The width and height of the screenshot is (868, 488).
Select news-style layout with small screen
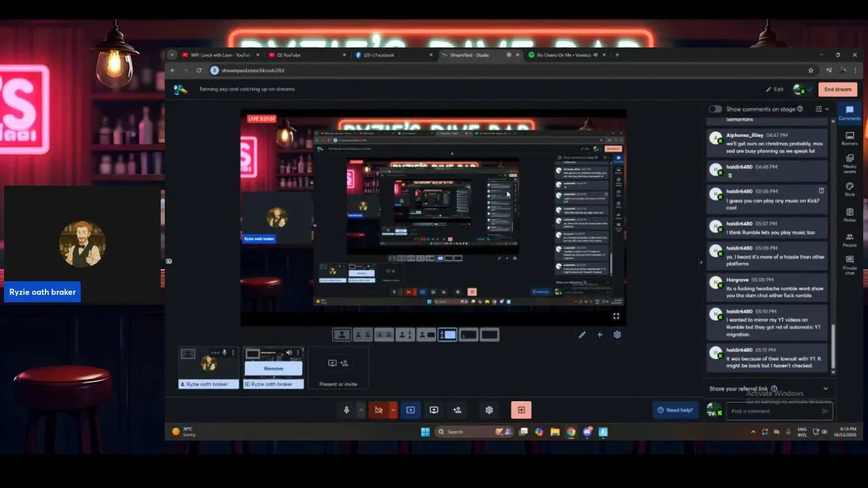[x=426, y=335]
